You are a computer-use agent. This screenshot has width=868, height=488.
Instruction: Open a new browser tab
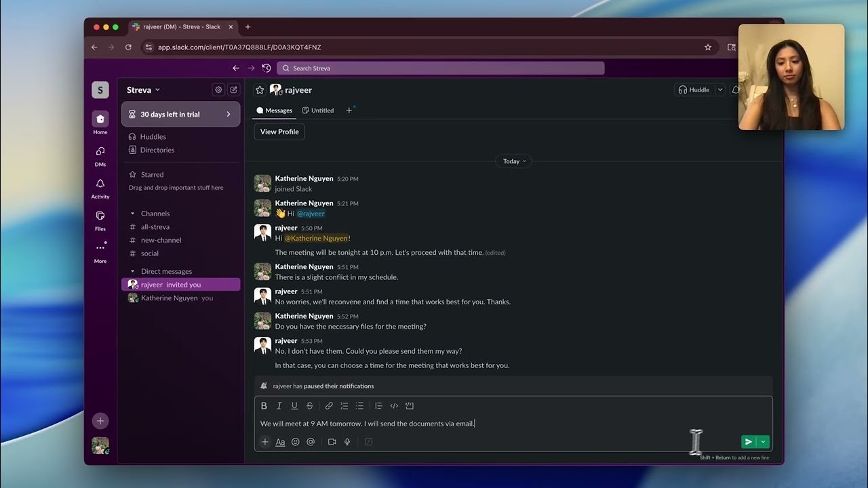tap(248, 27)
